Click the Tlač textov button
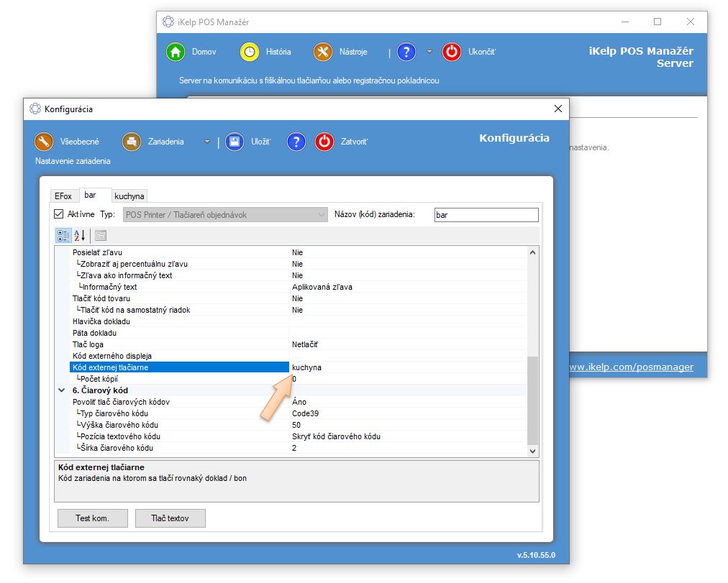 [x=170, y=518]
